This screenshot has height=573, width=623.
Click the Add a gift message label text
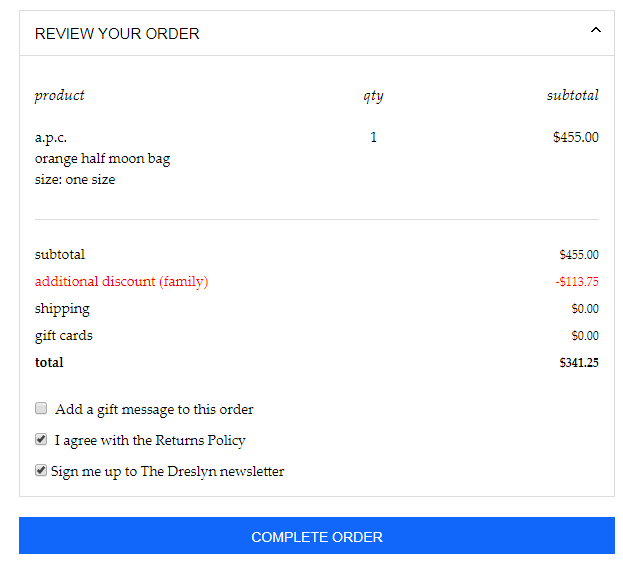pos(154,409)
